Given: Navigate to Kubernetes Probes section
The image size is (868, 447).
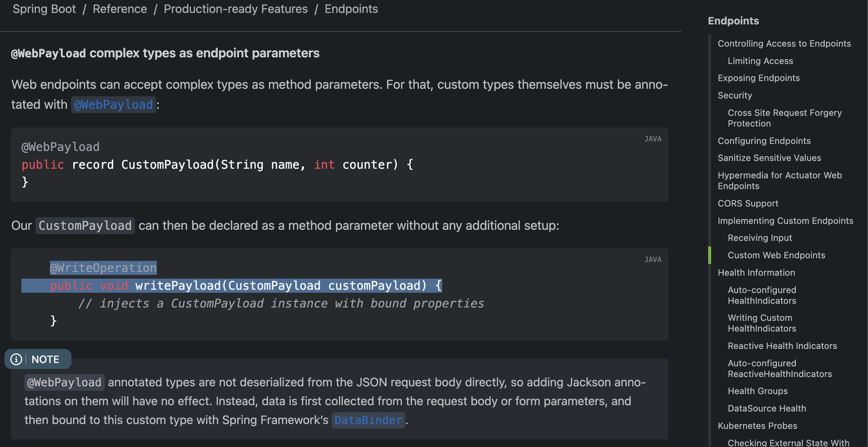Looking at the screenshot, I should click(x=757, y=426).
